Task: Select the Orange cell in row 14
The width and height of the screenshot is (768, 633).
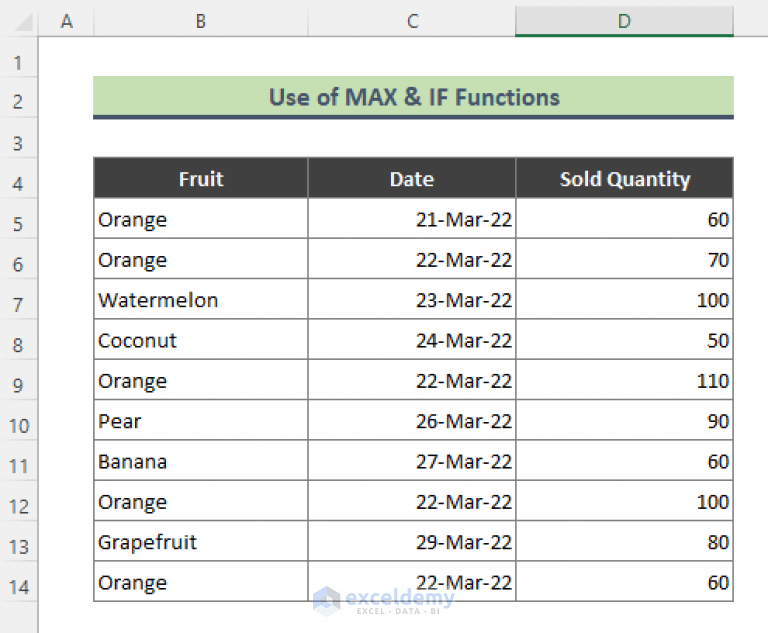Action: pyautogui.click(x=201, y=582)
